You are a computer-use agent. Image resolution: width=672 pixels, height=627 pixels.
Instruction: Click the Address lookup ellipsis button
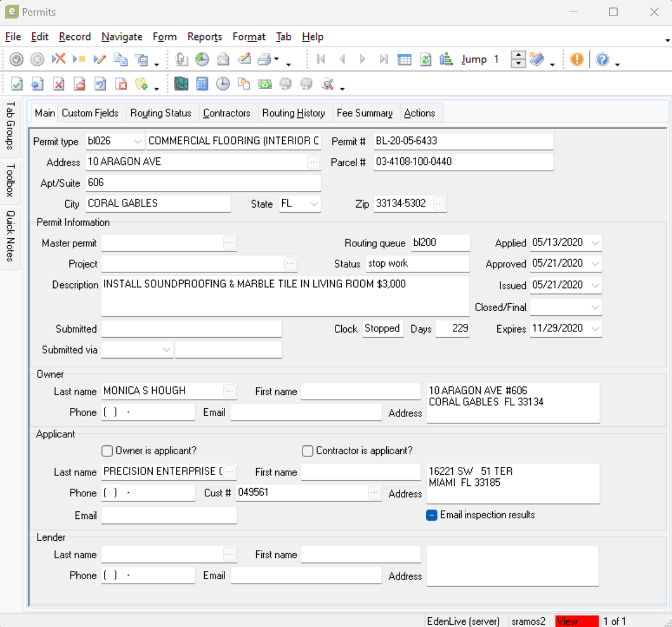[313, 162]
